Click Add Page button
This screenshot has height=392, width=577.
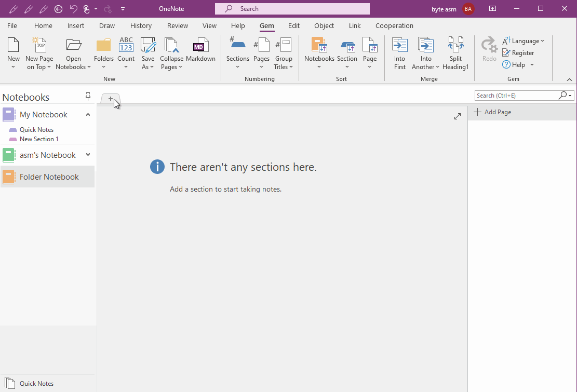[492, 112]
